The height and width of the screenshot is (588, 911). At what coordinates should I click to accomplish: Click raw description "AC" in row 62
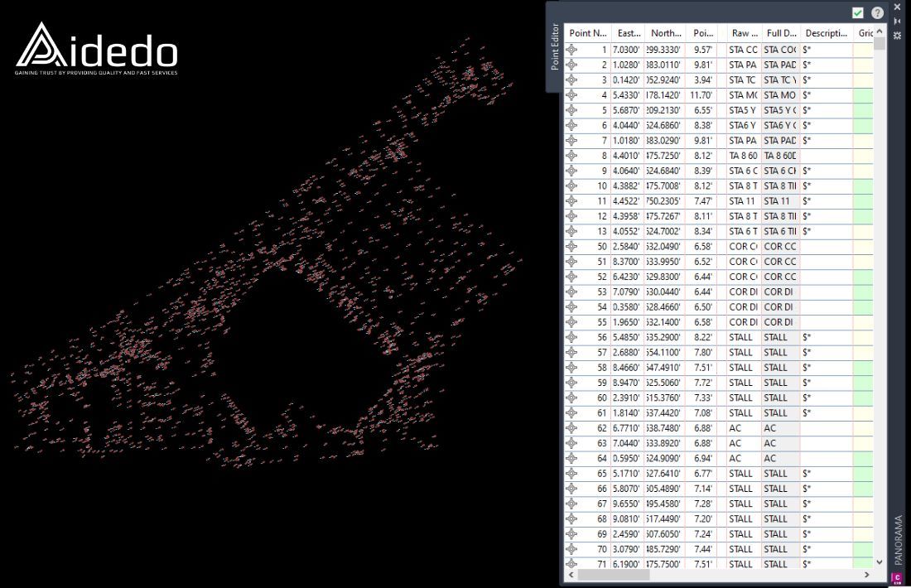tap(745, 428)
